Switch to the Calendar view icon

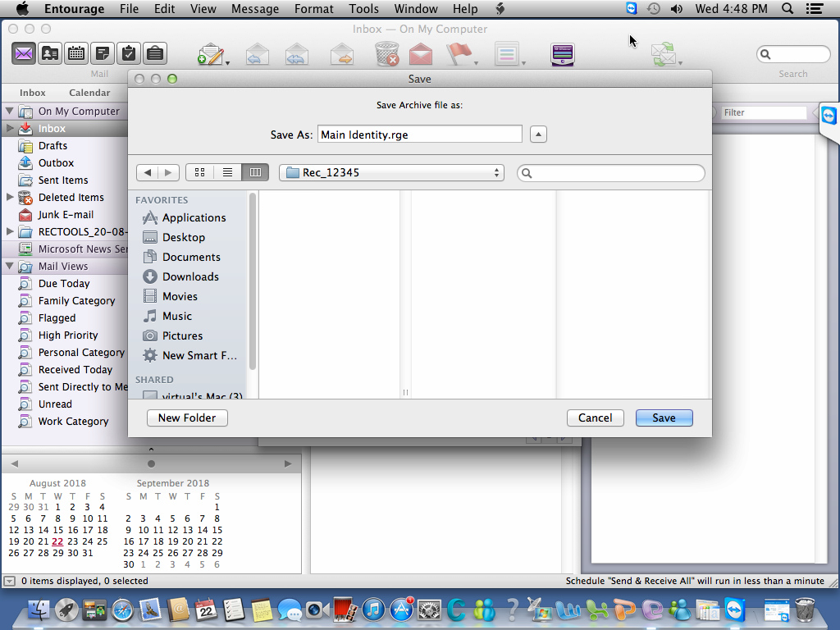click(x=76, y=53)
